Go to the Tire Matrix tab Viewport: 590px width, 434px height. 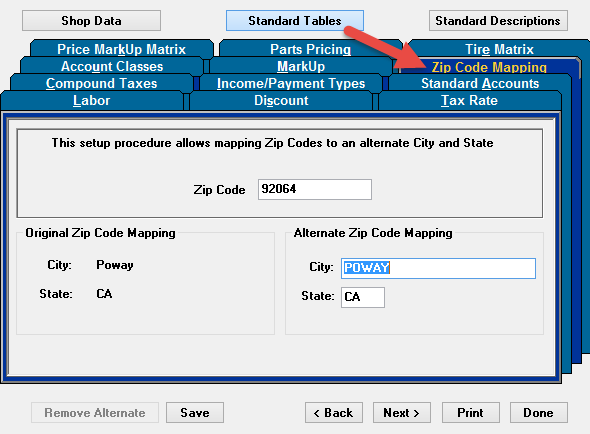[499, 49]
